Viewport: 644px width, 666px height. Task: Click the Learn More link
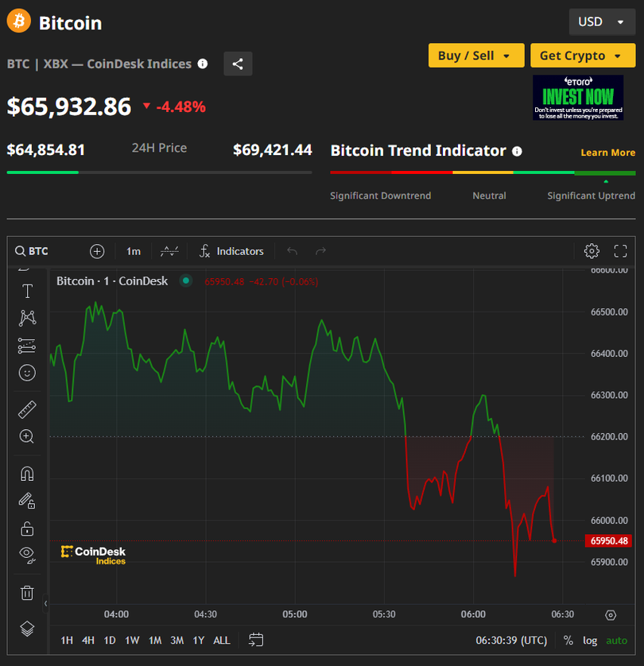pyautogui.click(x=607, y=153)
